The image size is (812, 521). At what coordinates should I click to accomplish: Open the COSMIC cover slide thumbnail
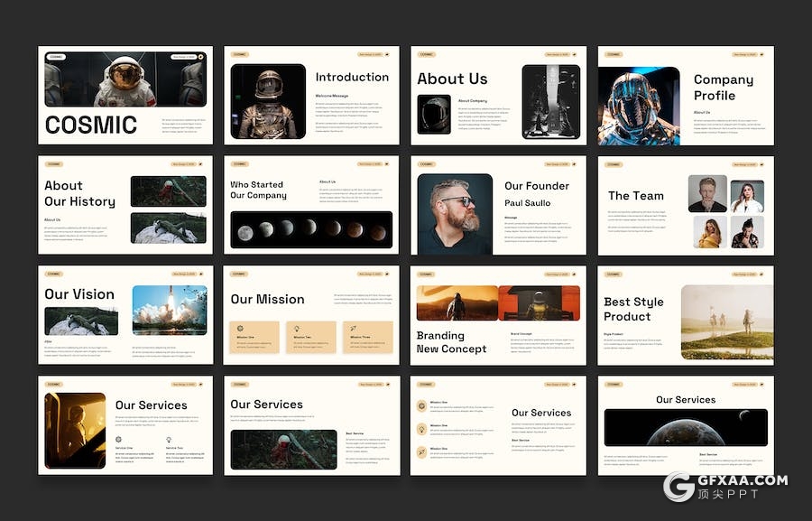tap(125, 95)
